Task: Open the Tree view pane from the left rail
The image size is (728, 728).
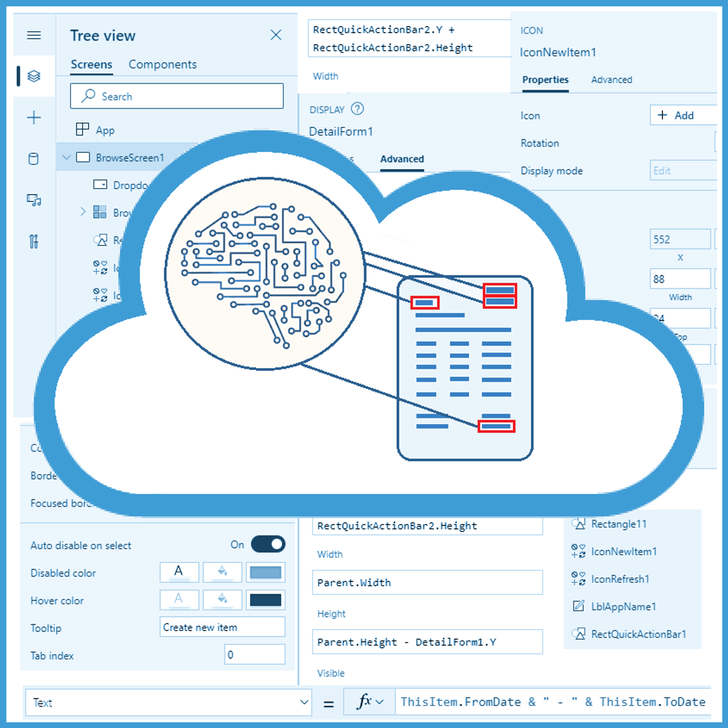Action: coord(34,76)
